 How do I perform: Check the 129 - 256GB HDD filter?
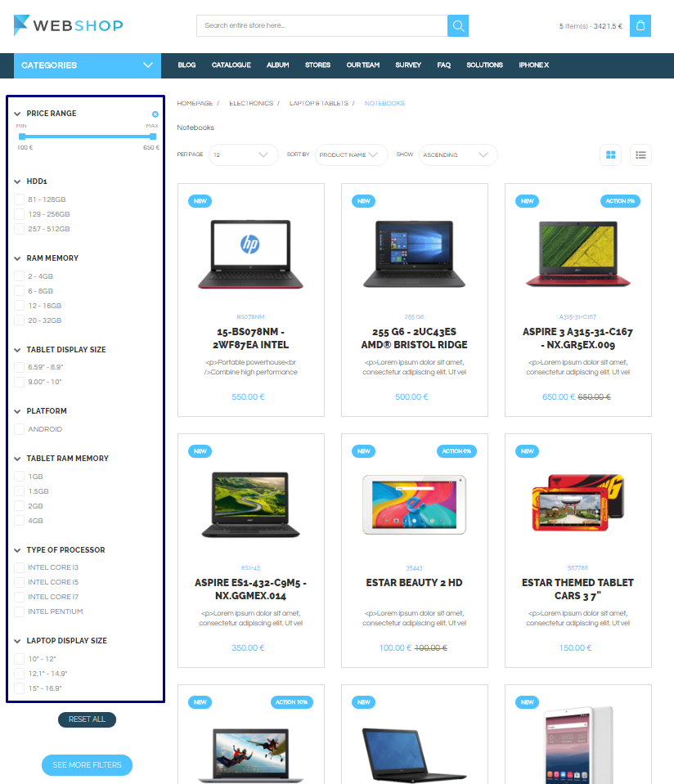point(20,214)
